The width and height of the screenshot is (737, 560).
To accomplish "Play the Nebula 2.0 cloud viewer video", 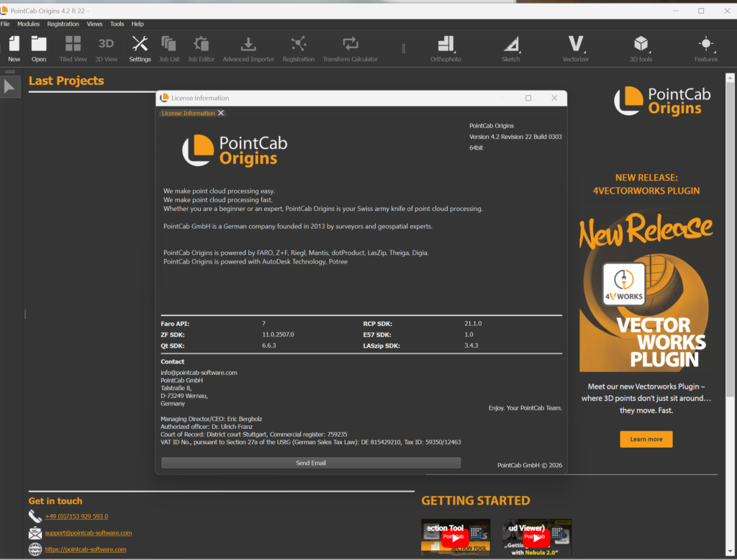I will pos(537,538).
